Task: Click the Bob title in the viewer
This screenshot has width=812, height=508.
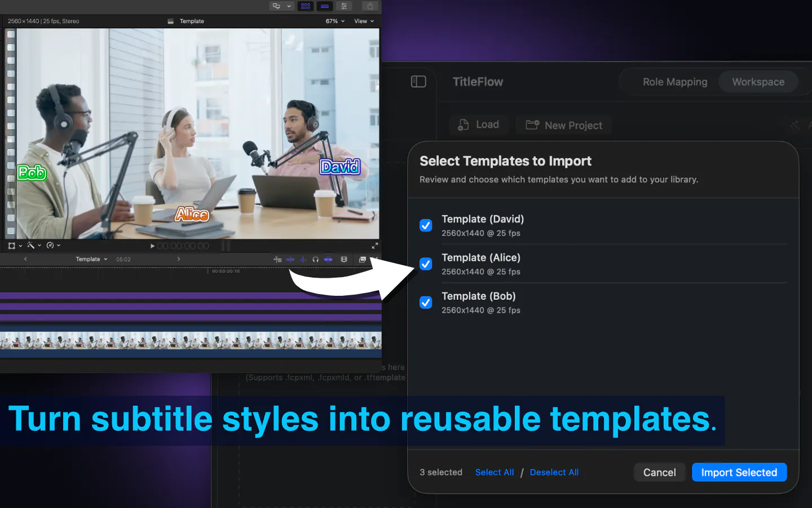Action: 32,173
